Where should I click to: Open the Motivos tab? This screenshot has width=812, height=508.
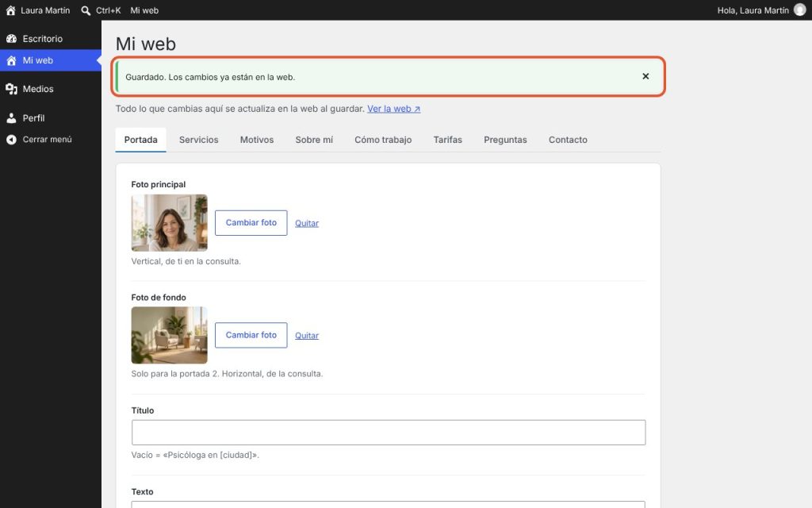click(x=257, y=140)
